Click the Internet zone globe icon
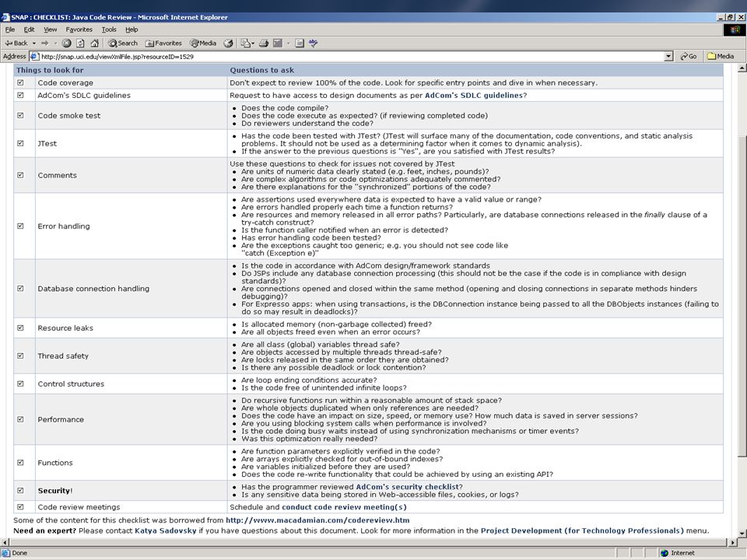Viewport: 747px width, 560px height. tap(665, 553)
